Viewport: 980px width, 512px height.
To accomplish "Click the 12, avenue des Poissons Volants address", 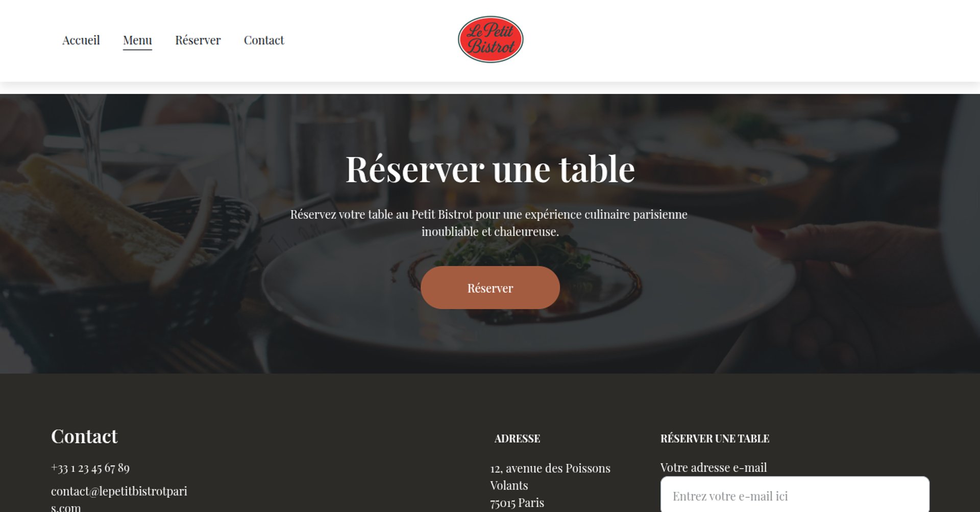I will point(550,477).
